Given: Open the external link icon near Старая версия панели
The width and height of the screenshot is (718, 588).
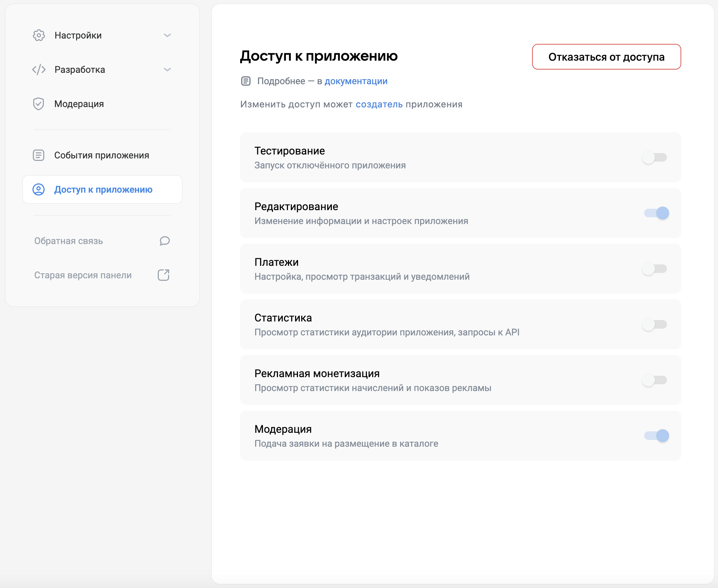Looking at the screenshot, I should point(163,275).
